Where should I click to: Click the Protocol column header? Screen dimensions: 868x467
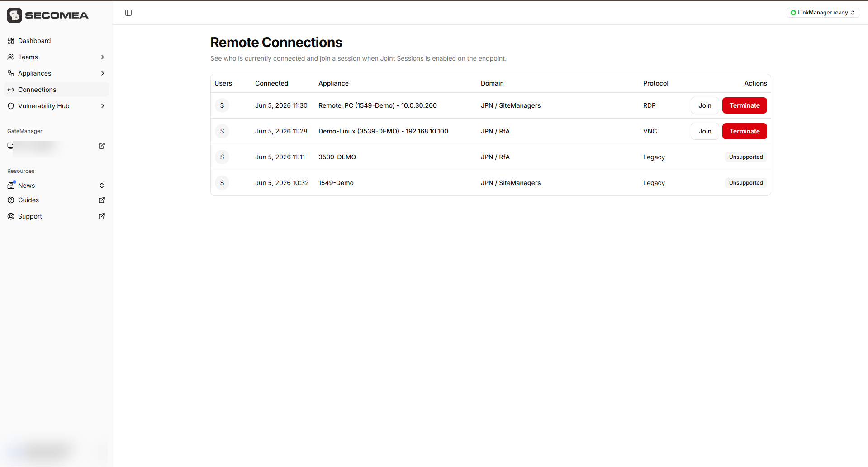pyautogui.click(x=655, y=83)
